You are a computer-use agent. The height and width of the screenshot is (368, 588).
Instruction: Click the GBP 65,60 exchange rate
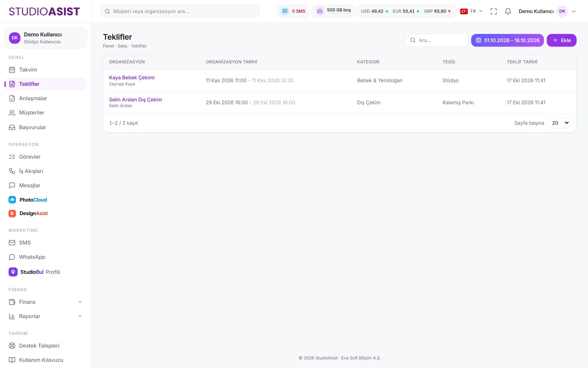tap(437, 11)
